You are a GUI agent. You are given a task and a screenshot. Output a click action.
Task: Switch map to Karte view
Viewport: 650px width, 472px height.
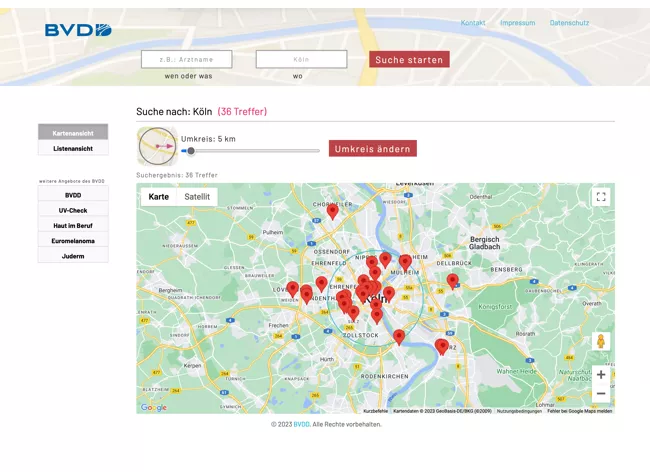point(158,197)
